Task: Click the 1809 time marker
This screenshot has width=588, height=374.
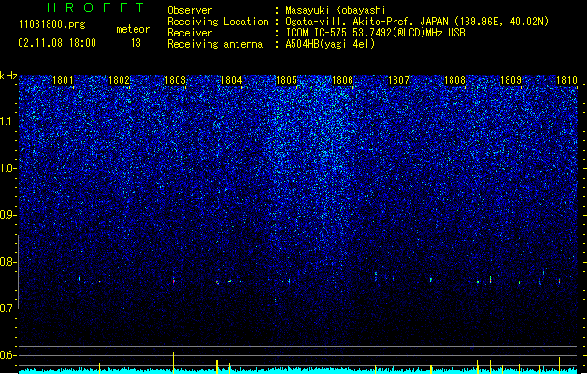Action: point(510,80)
